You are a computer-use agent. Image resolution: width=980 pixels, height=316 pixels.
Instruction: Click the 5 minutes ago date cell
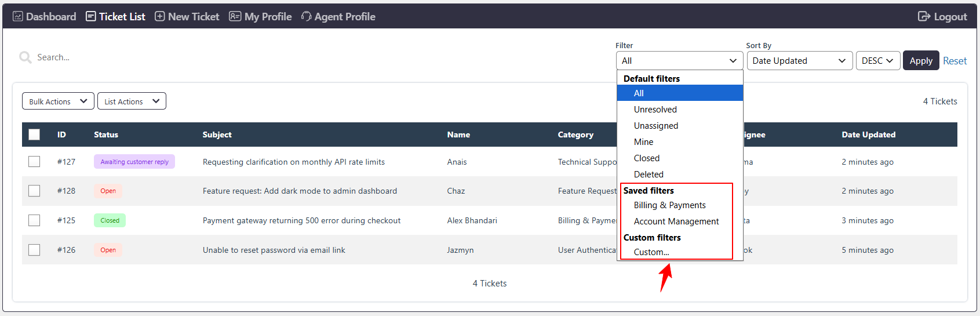(x=868, y=250)
